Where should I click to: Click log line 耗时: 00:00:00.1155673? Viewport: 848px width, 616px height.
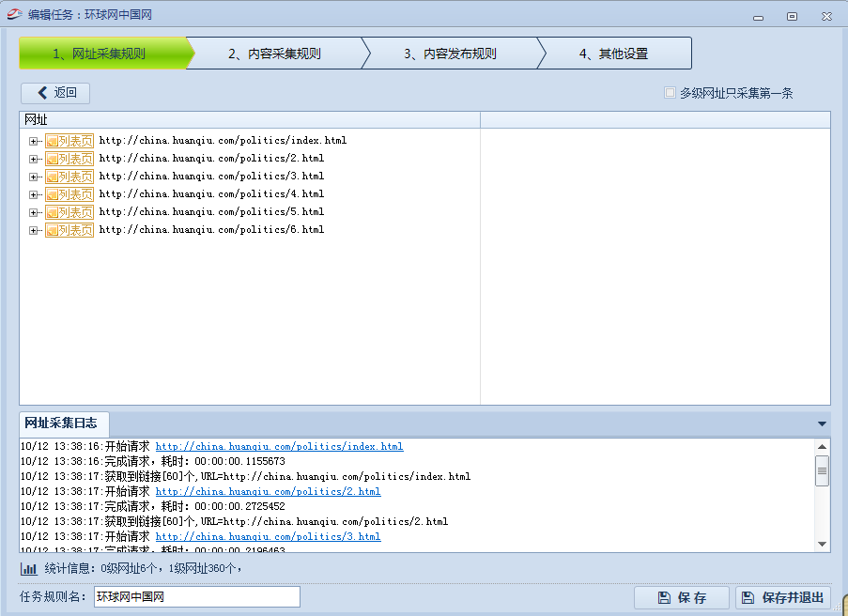tap(153, 461)
